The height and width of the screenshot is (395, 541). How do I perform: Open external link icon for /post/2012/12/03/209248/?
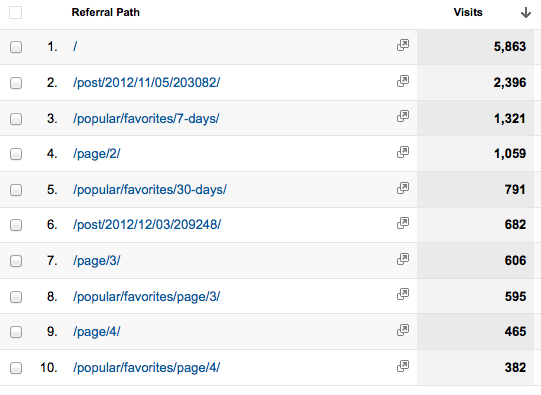click(403, 223)
